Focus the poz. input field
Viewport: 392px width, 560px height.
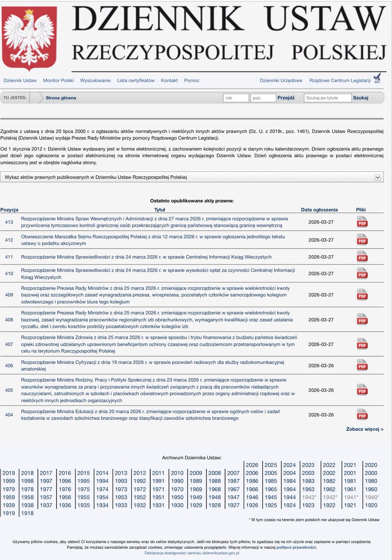tap(263, 98)
